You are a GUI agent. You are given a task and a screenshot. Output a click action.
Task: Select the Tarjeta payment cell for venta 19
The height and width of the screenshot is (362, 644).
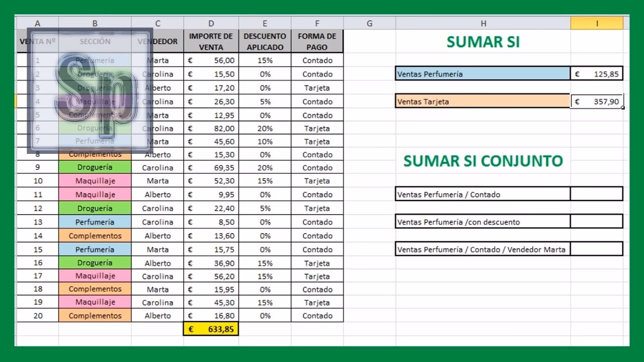(317, 302)
